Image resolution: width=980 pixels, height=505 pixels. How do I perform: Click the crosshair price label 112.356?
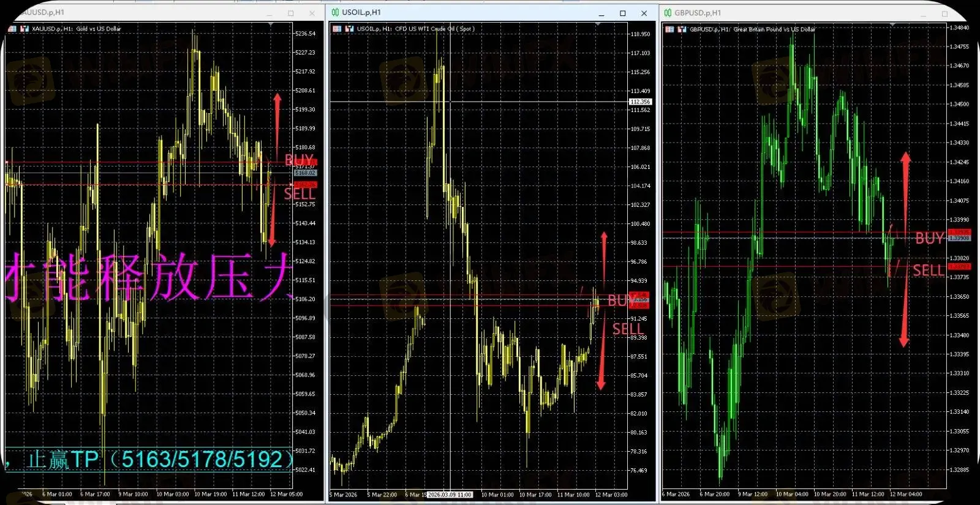[x=640, y=102]
